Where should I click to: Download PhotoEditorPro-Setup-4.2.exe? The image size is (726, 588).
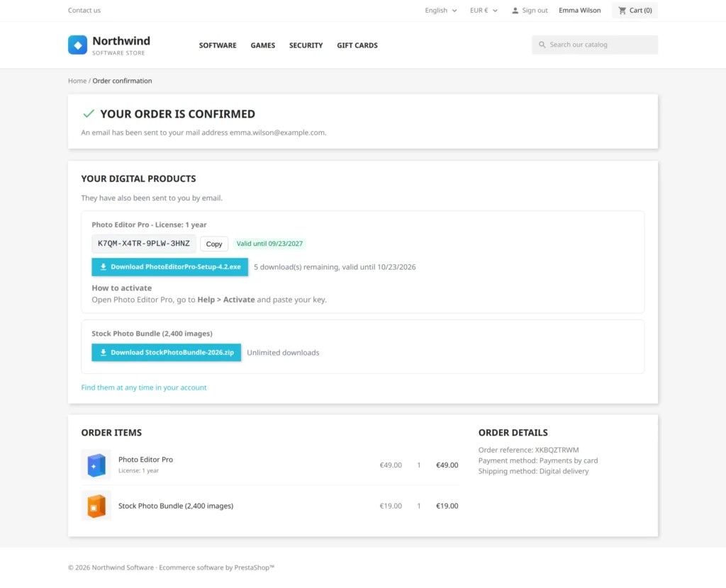pyautogui.click(x=170, y=267)
